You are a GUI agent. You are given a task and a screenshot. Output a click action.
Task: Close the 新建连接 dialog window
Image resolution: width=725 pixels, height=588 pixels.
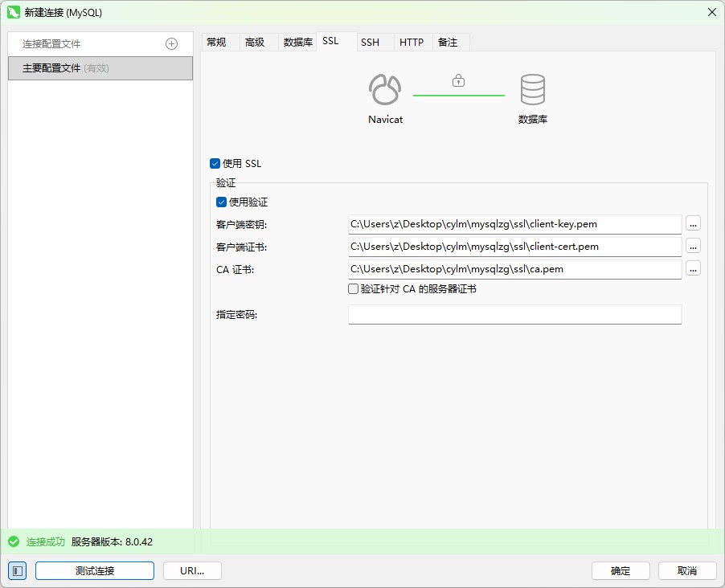[712, 13]
